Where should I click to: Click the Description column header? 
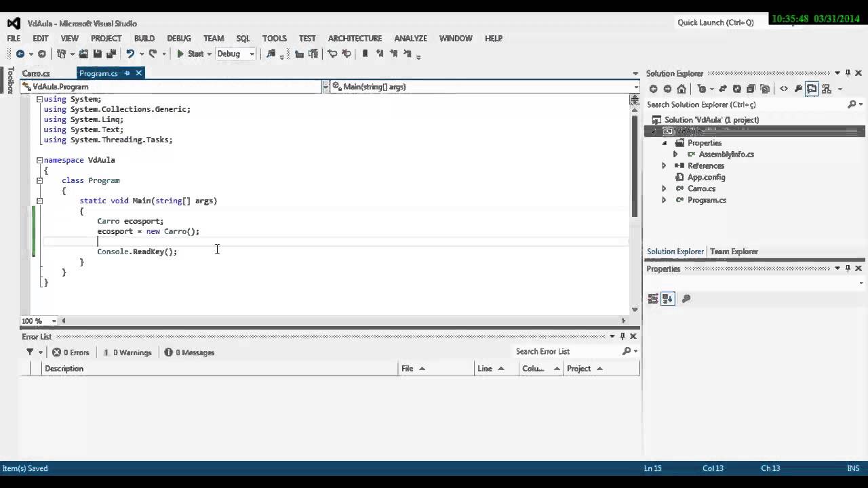click(219, 369)
